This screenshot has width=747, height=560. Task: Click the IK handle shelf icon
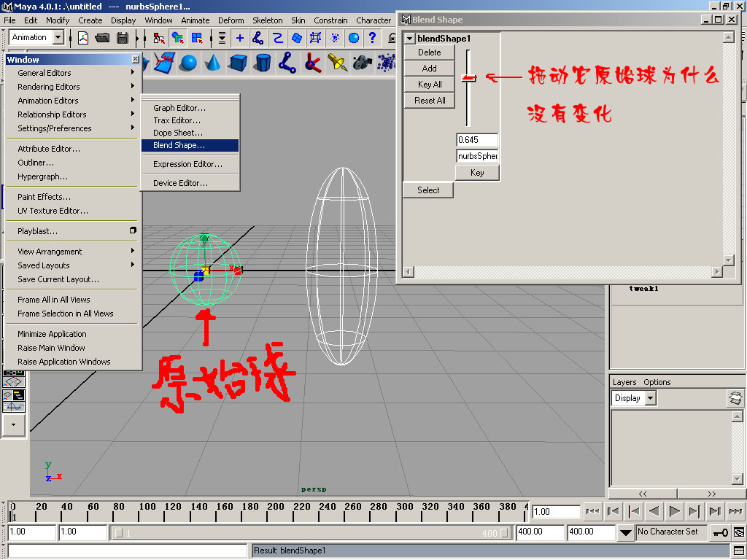[x=287, y=63]
